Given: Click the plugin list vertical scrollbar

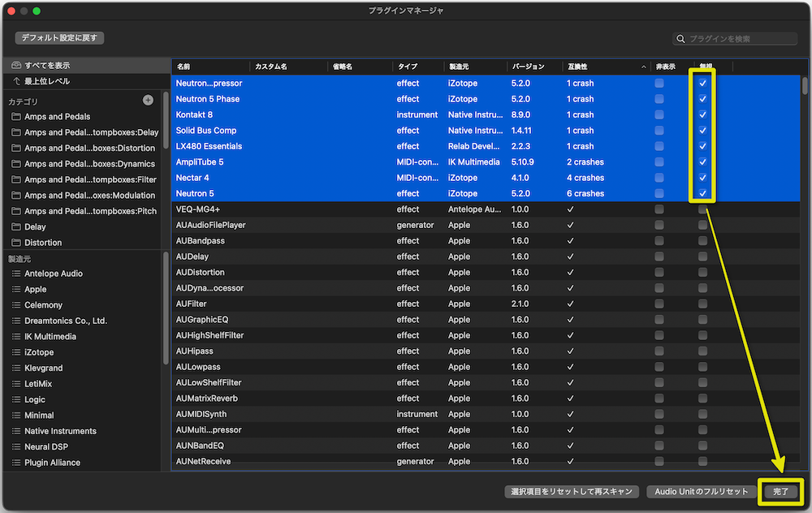Looking at the screenshot, I should pos(805,86).
